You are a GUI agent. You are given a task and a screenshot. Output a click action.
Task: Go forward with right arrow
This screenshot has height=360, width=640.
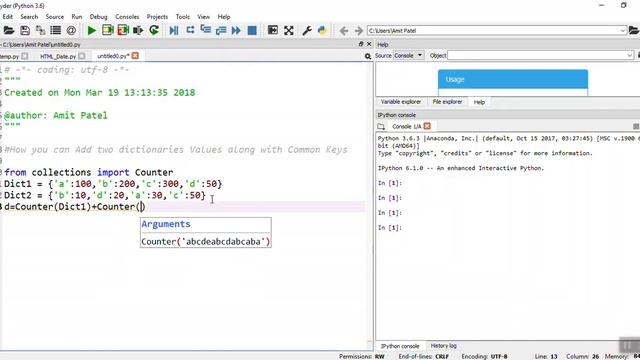[x=358, y=31]
